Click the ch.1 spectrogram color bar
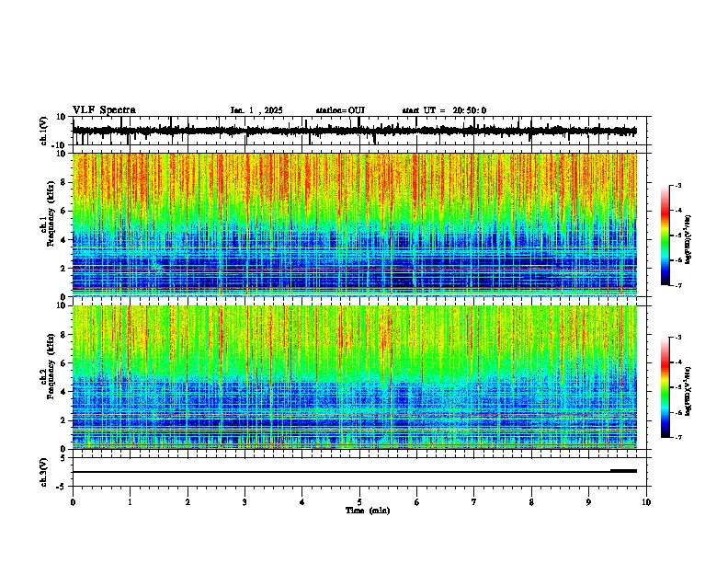The width and height of the screenshot is (728, 563). coord(665,236)
